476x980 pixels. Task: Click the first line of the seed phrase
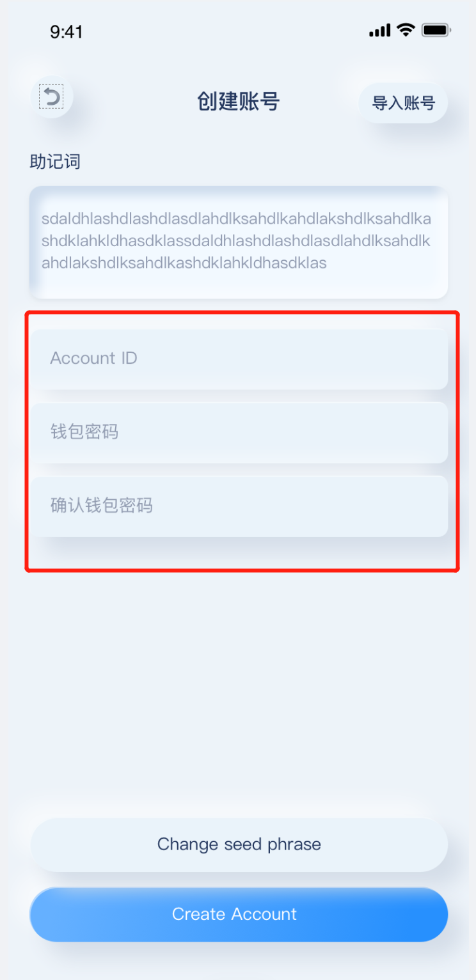(236, 219)
